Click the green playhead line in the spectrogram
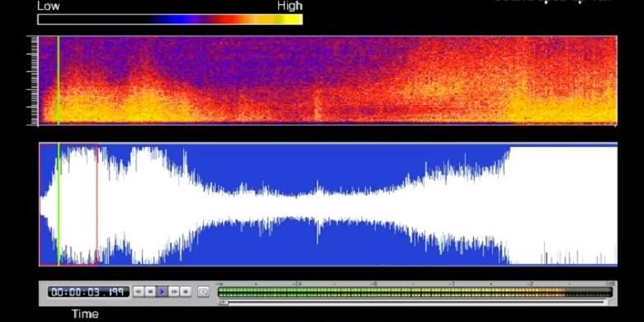 click(59, 81)
